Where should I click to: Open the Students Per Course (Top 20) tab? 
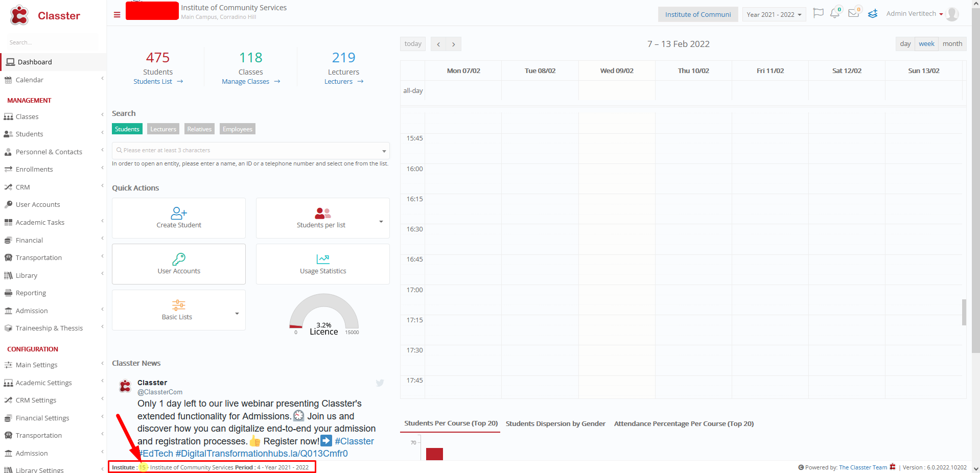coord(451,423)
